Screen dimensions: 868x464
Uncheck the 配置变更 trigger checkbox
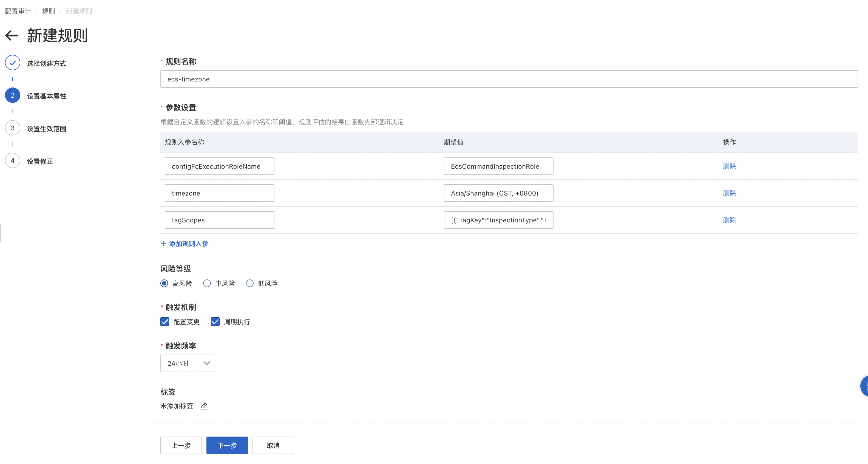(165, 322)
